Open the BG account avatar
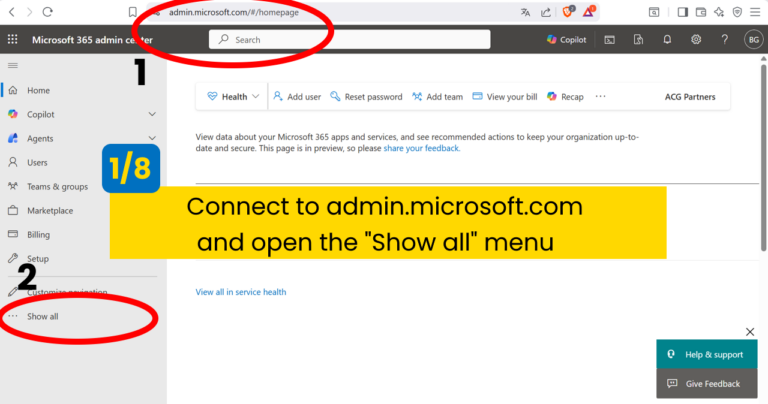Viewport: 768px width, 404px height. pyautogui.click(x=753, y=40)
